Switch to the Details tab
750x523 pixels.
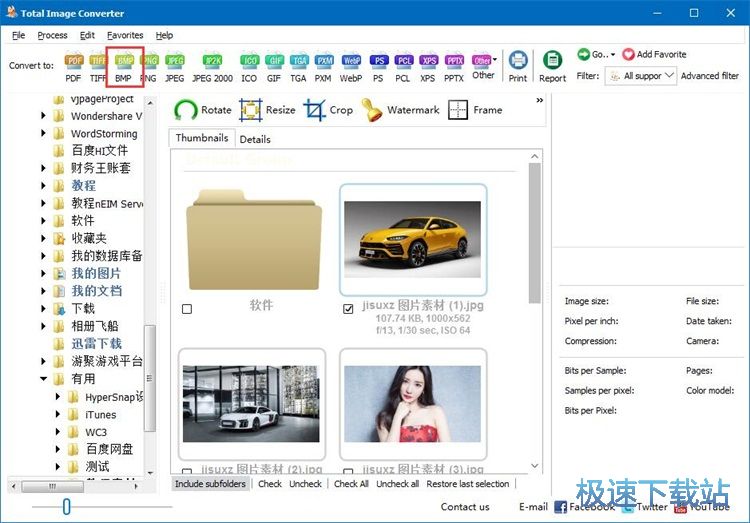[255, 139]
